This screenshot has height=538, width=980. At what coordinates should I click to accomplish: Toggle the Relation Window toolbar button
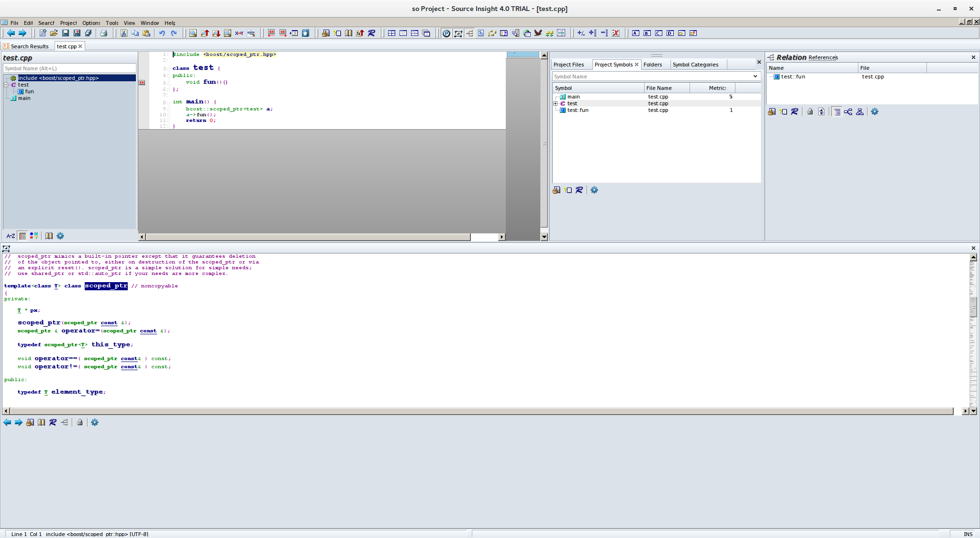469,33
